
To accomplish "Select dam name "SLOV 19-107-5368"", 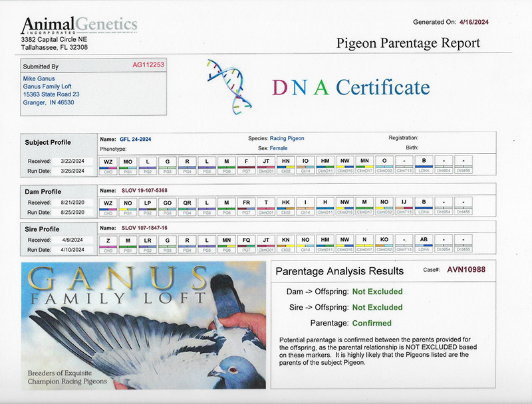I will click(x=144, y=191).
